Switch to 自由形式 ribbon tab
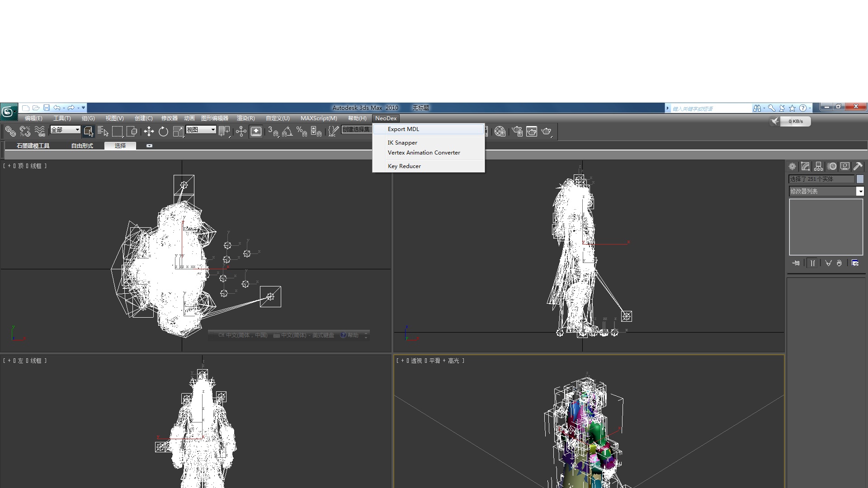This screenshot has height=488, width=868. coord(82,145)
